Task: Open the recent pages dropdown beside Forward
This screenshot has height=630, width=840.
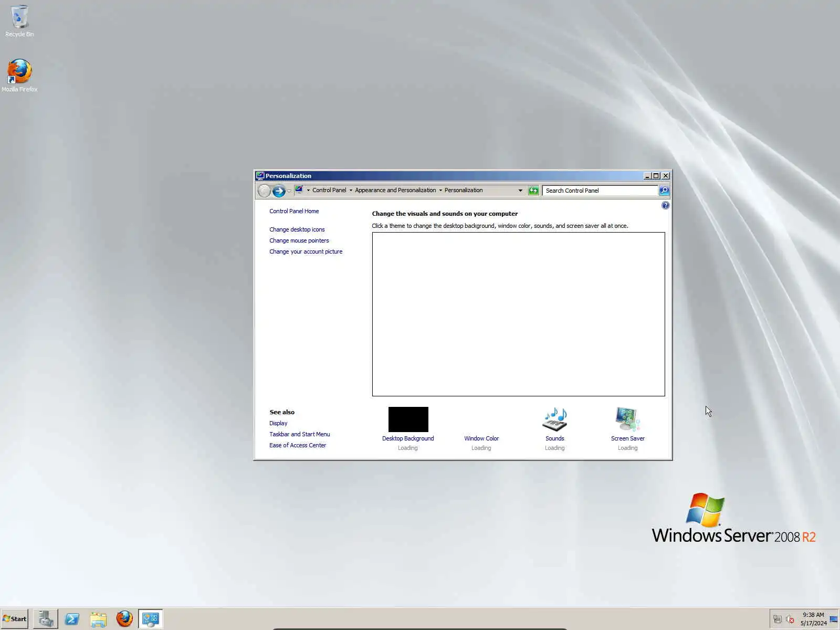Action: 289,191
